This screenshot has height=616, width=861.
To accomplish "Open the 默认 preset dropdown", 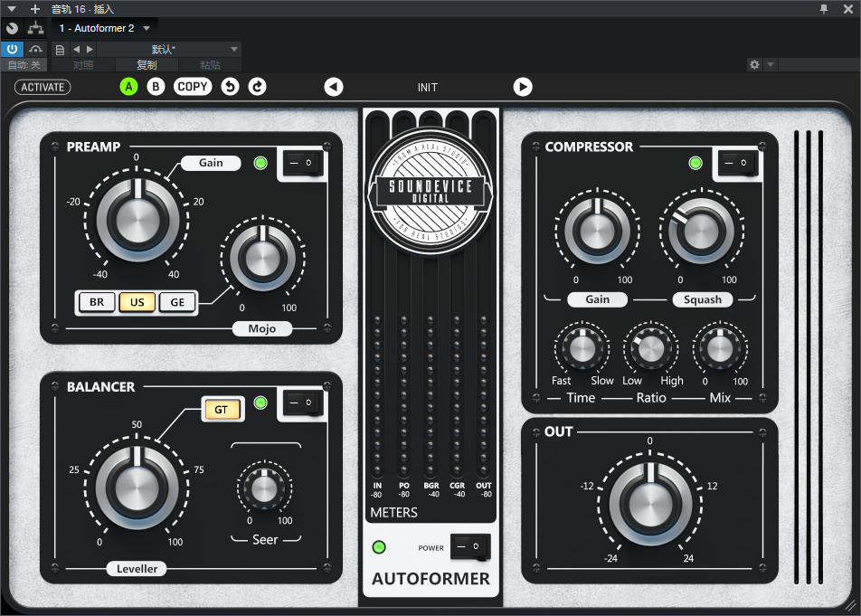I will pyautogui.click(x=169, y=50).
